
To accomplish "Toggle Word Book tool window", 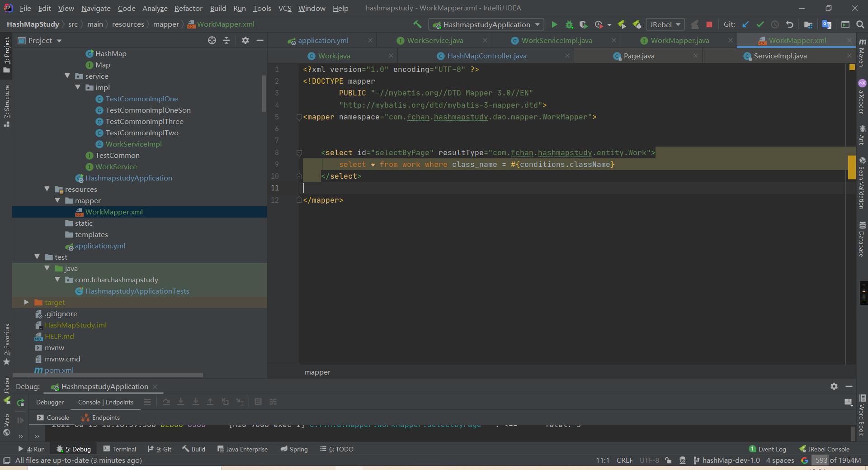I will point(862,415).
